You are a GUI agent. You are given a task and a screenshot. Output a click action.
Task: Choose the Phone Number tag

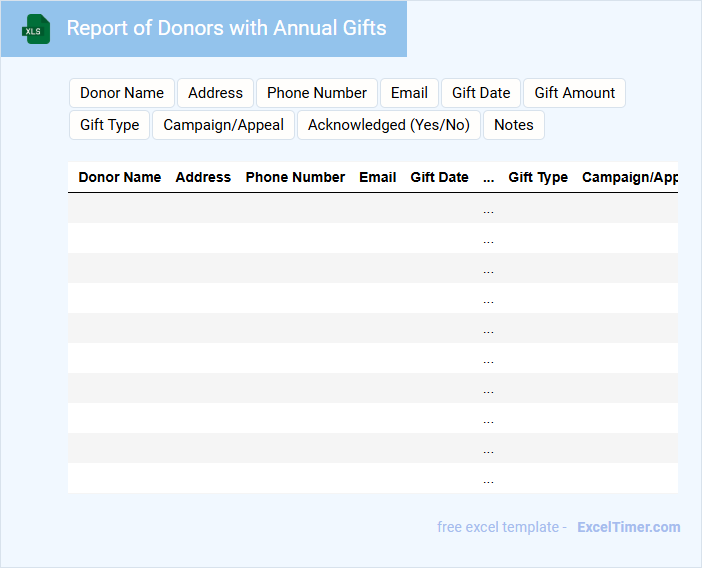click(317, 93)
